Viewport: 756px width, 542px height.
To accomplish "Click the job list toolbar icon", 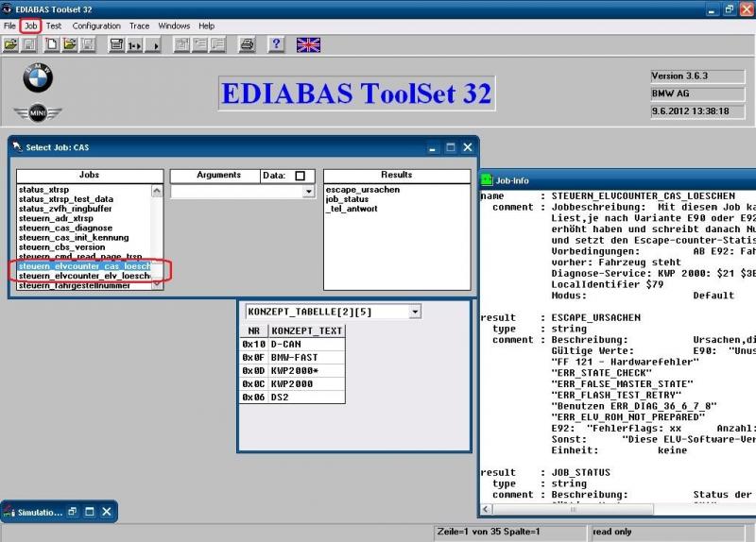I will point(116,44).
